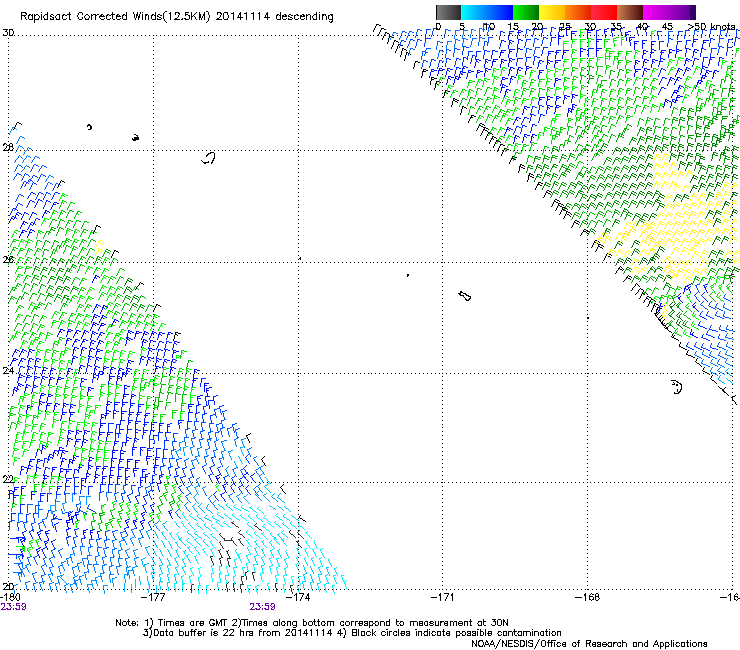Viewport: 740px width, 650px height.
Task: Click the red 30-35 knots legend segment
Action: tap(604, 12)
